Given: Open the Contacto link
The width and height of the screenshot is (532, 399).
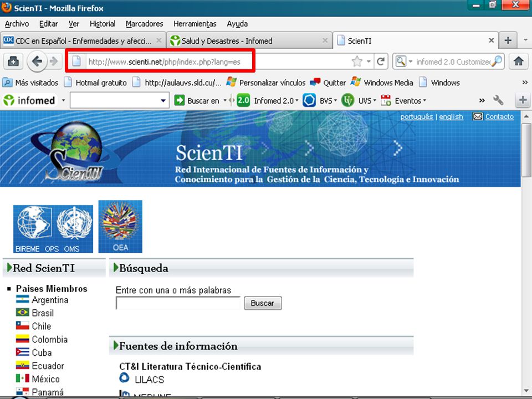Looking at the screenshot, I should (x=499, y=117).
